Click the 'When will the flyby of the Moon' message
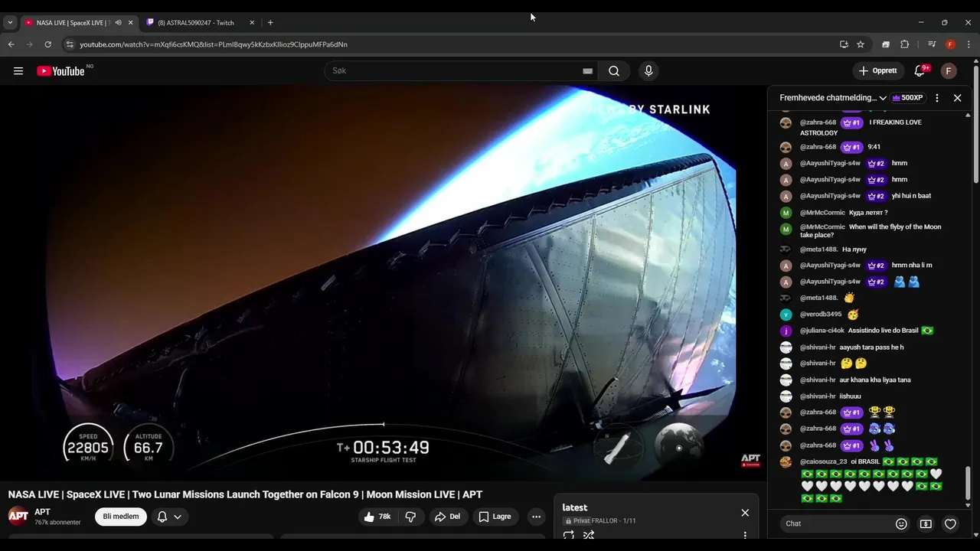Viewport: 980px width, 551px height. (871, 231)
